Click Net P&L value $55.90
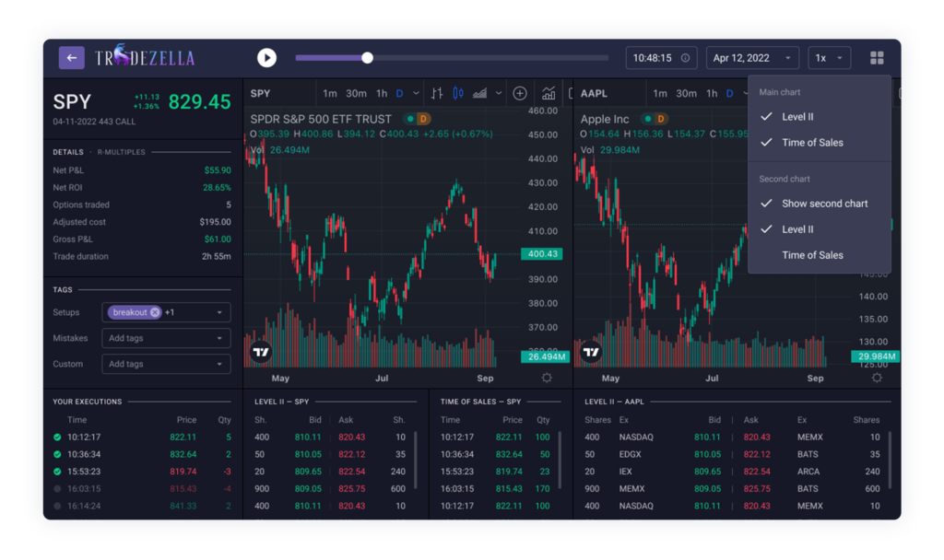This screenshot has height=560, width=944. [218, 170]
